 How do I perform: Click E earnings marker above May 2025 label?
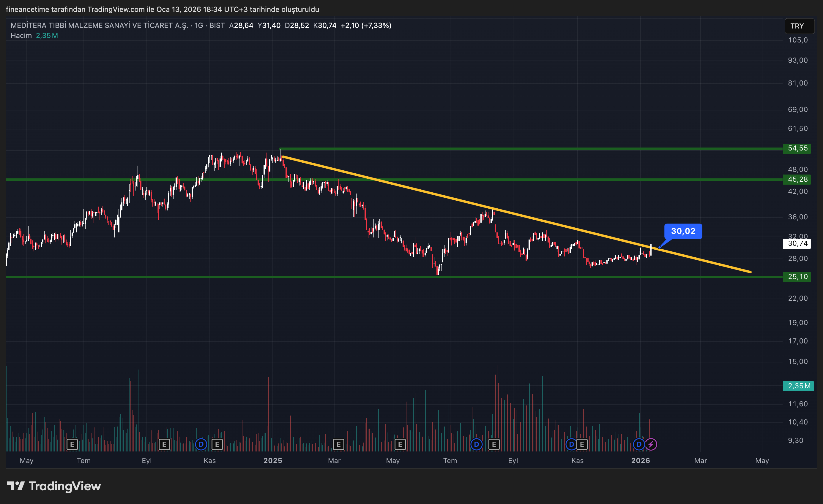[400, 444]
